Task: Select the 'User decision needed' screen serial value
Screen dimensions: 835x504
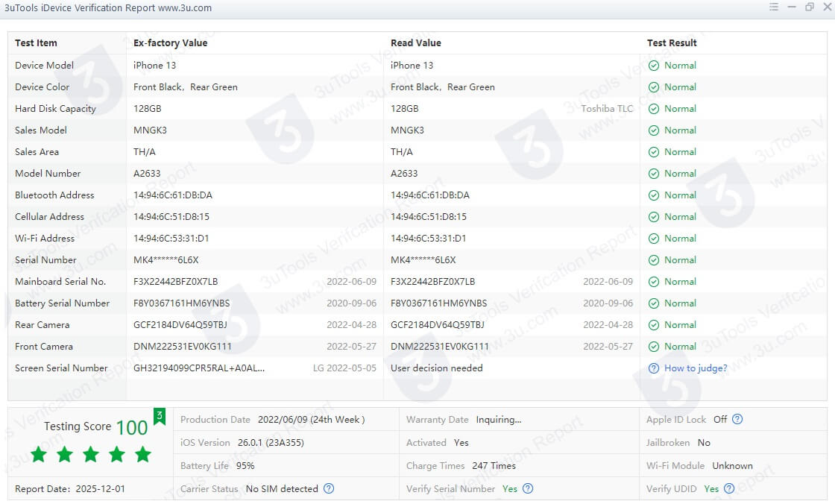Action: [x=437, y=368]
